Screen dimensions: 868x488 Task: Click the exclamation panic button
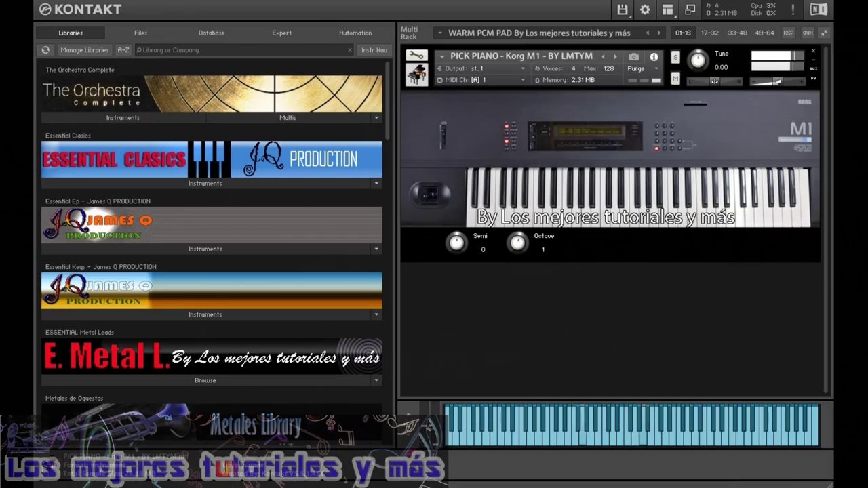(793, 9)
